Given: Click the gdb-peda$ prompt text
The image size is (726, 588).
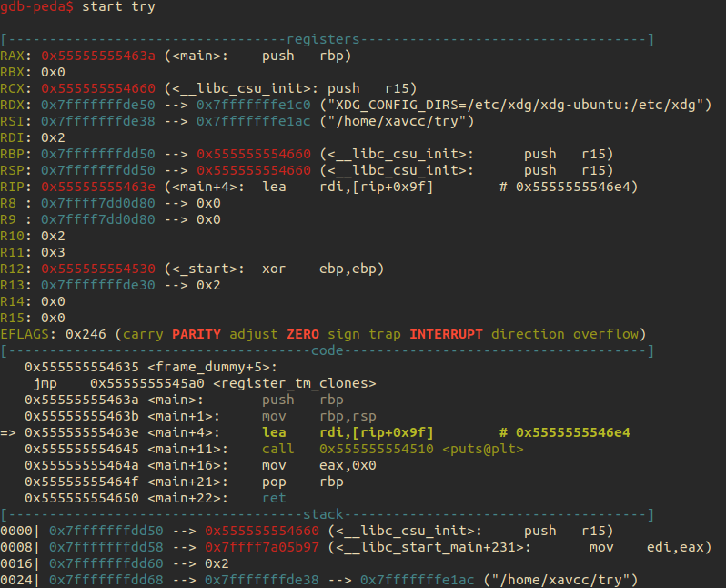Looking at the screenshot, I should click(x=36, y=7).
